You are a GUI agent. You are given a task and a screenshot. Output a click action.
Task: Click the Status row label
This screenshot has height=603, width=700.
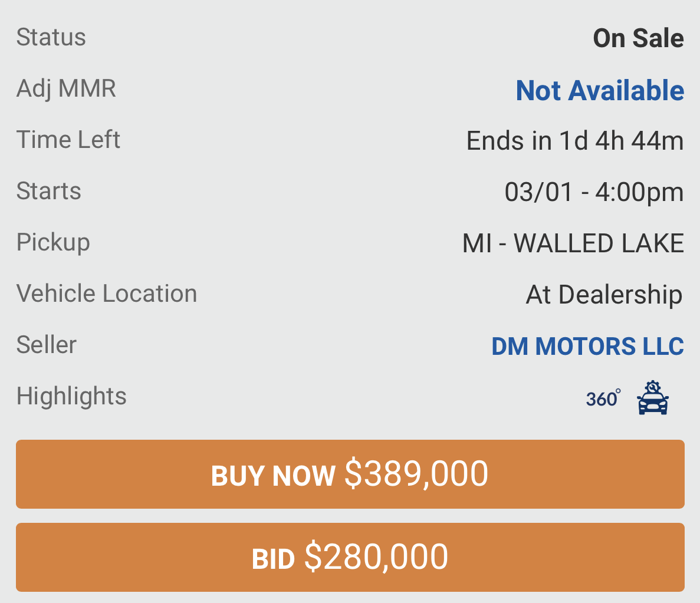click(x=51, y=37)
